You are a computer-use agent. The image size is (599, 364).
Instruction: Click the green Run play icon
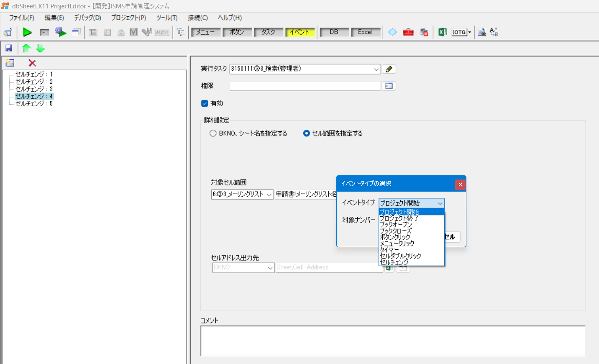27,32
